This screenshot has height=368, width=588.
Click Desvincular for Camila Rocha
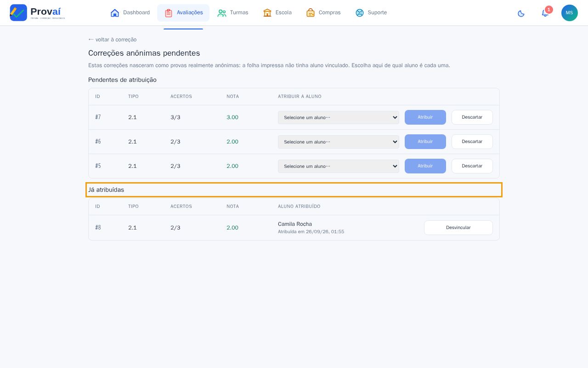tap(458, 228)
